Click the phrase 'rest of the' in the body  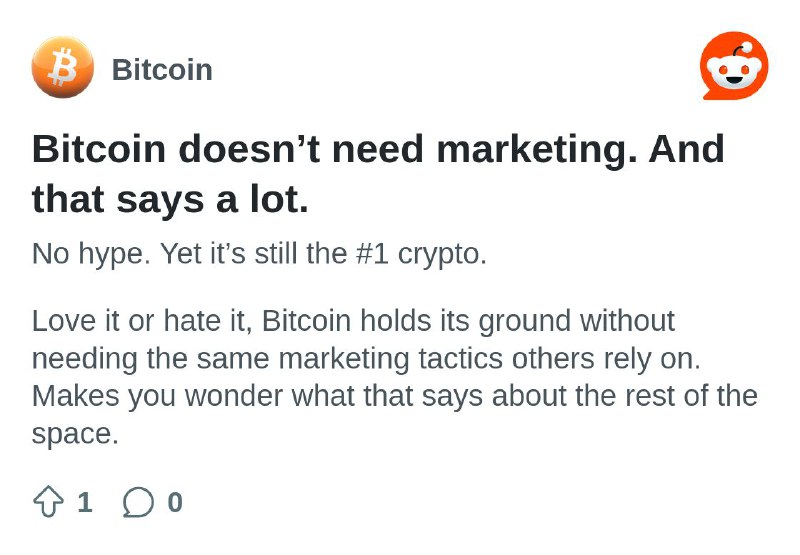pos(691,396)
